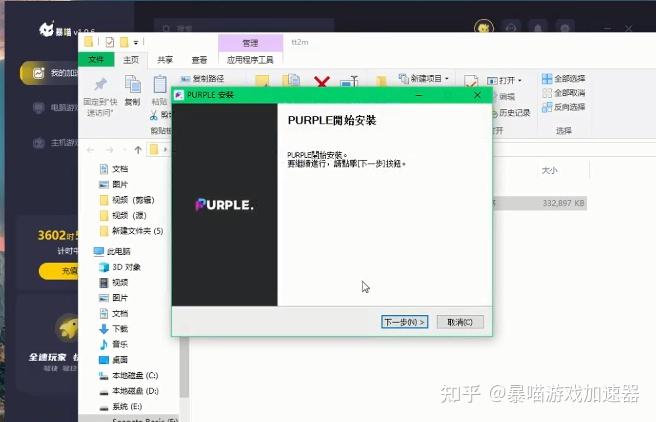
Task: Click the red X delete icon
Action: coord(321,81)
